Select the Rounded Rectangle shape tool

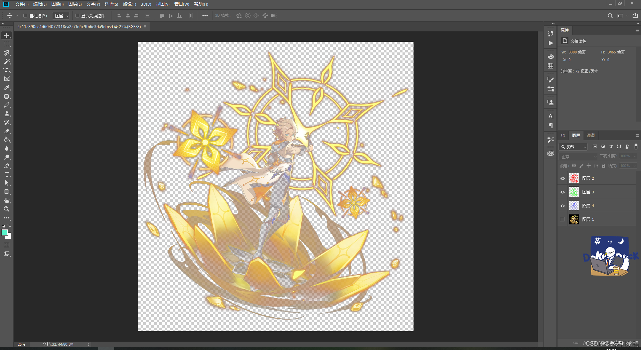[7, 192]
